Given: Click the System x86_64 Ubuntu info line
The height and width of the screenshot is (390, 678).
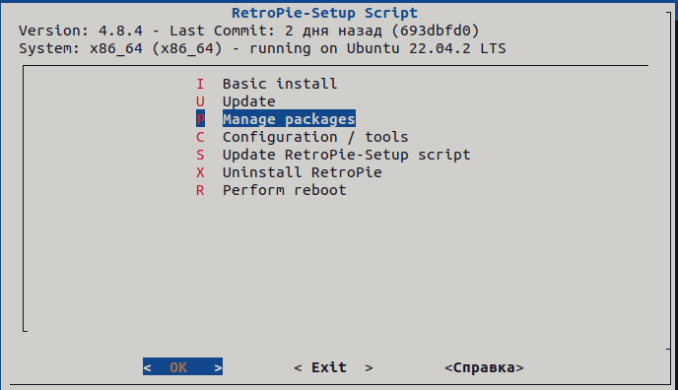Looking at the screenshot, I should [x=262, y=48].
